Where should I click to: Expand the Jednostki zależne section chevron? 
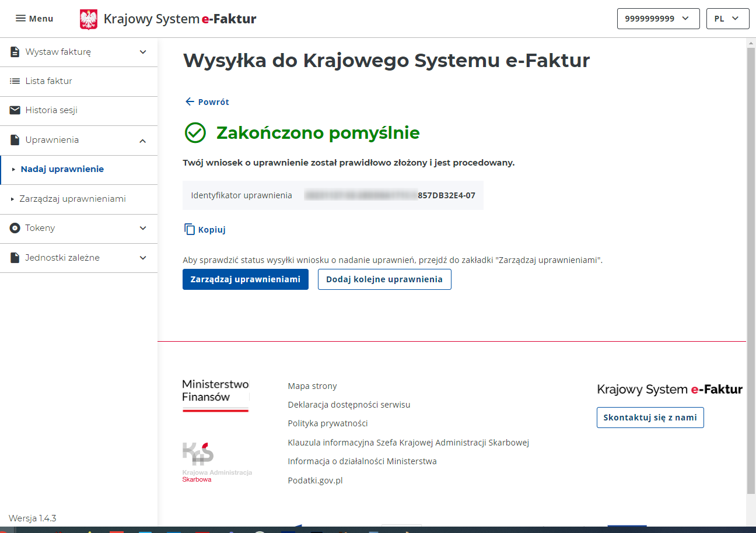click(143, 258)
